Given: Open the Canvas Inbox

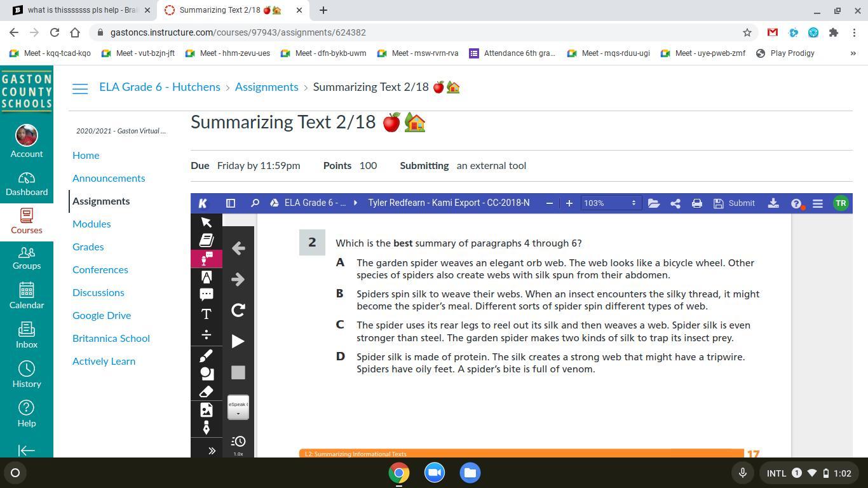Looking at the screenshot, I should pyautogui.click(x=27, y=335).
